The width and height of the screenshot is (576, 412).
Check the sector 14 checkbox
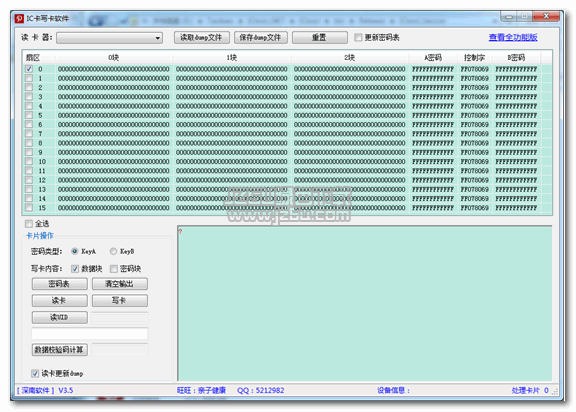coord(29,198)
